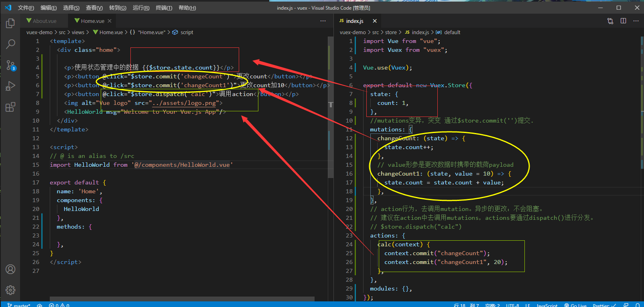Click the Home.vue editor vertical scrollbar

click(331, 107)
